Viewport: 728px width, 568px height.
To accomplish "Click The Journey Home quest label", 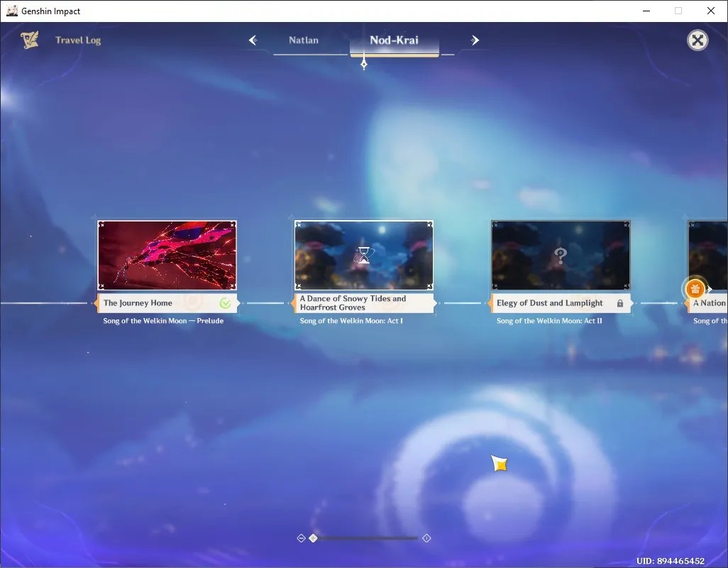I will 167,303.
